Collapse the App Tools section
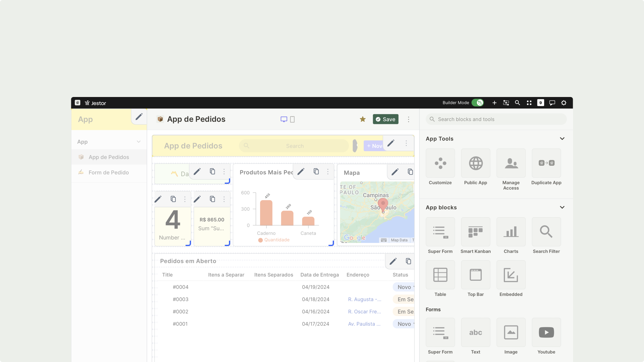644x362 pixels. click(562, 139)
